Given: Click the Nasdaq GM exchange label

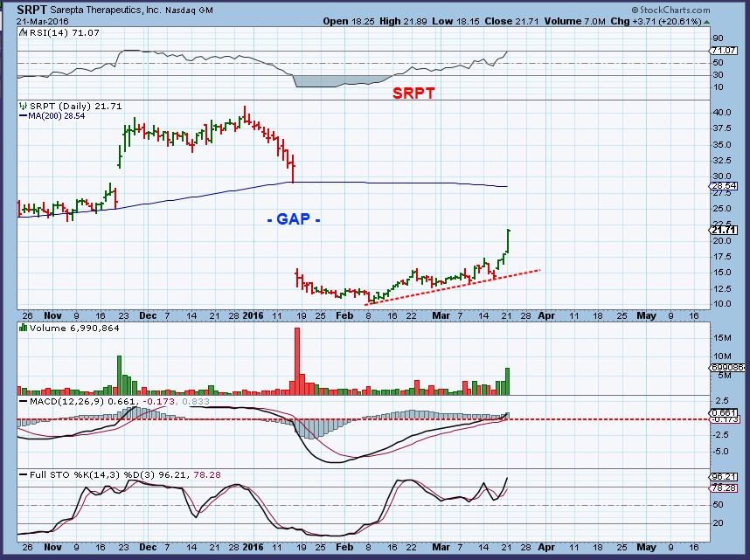Looking at the screenshot, I should [190, 10].
